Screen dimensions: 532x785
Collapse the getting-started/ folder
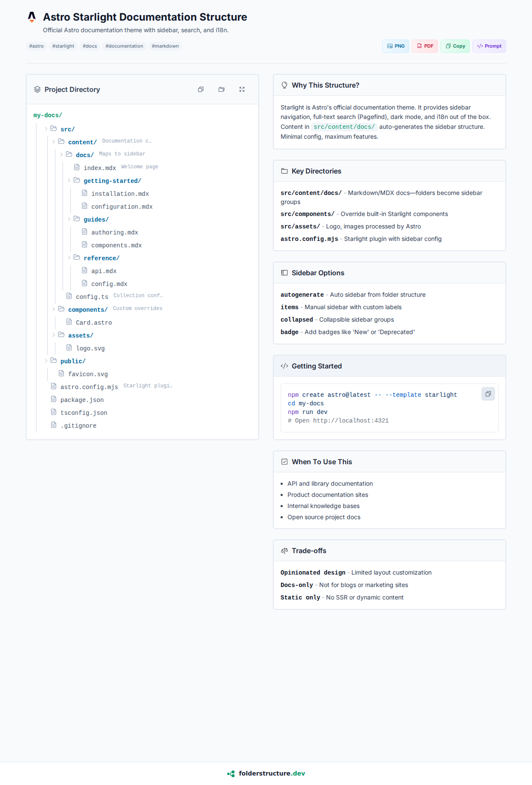(x=69, y=180)
